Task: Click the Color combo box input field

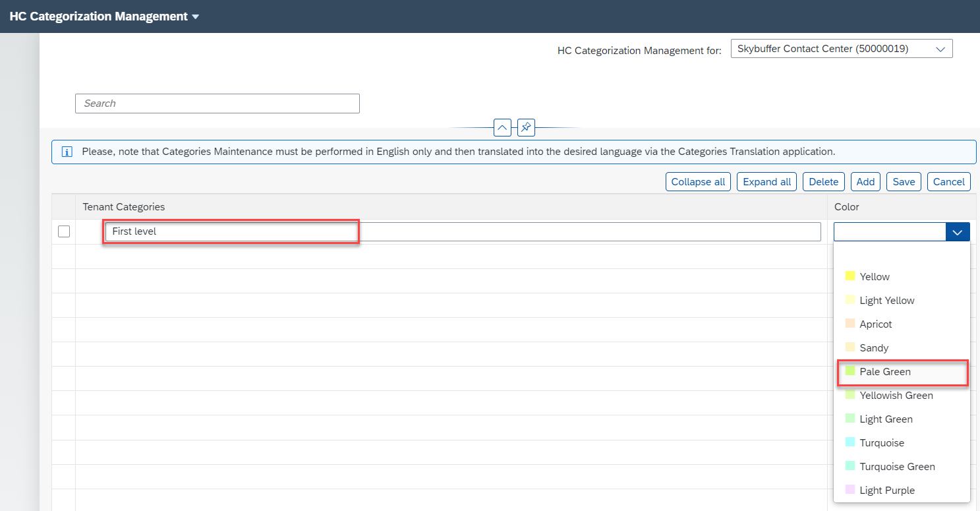Action: pyautogui.click(x=890, y=231)
